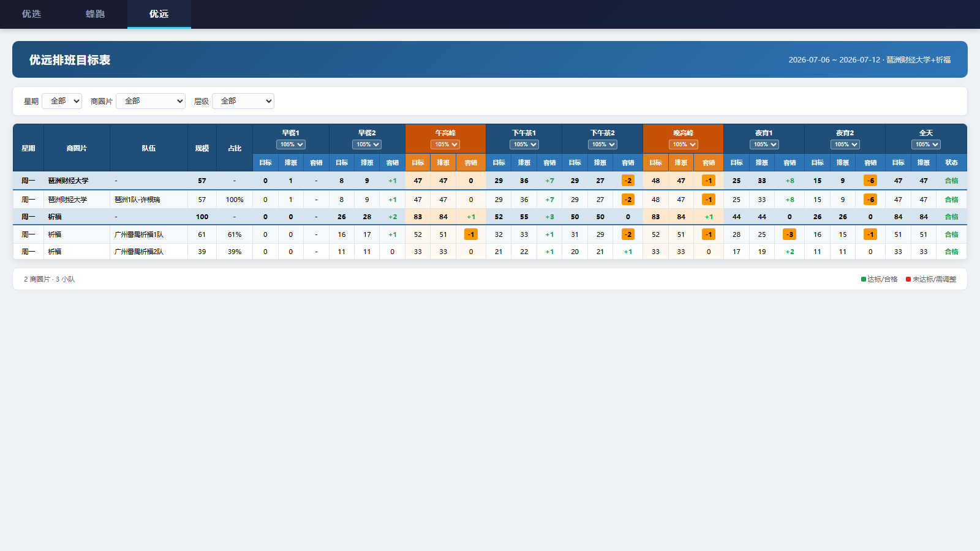Click the 20 value in 祈福2队 row
The height and width of the screenshot is (551, 980).
pos(575,252)
